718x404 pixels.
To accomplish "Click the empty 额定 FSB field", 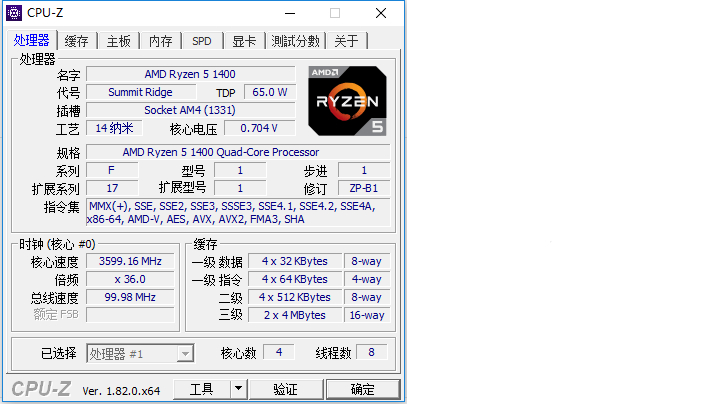I will 130,315.
